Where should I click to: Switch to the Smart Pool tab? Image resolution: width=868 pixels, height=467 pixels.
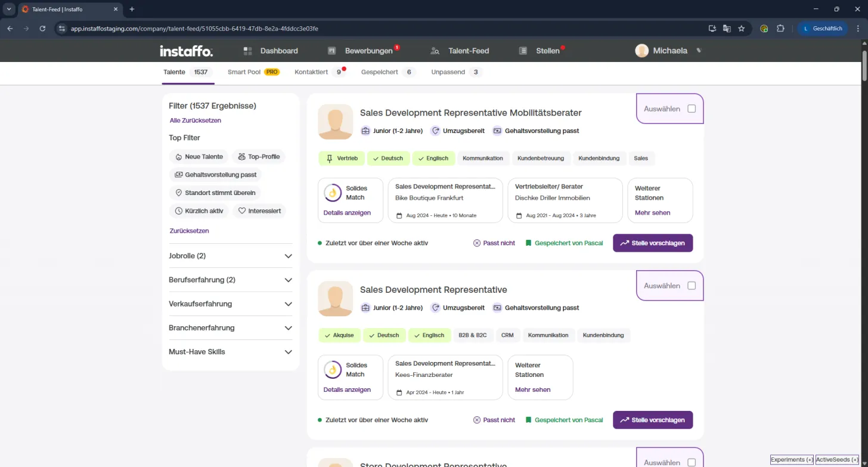pos(253,72)
